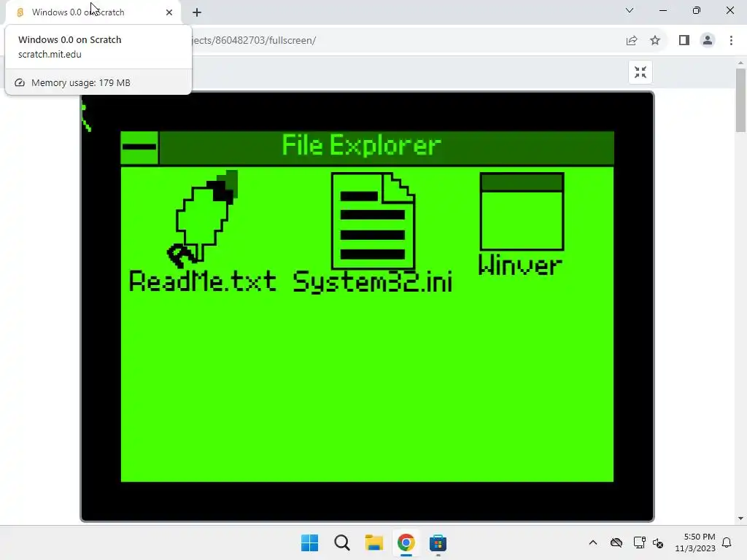Exit fullscreen mode in Scratch player
The height and width of the screenshot is (560, 747).
tap(640, 72)
